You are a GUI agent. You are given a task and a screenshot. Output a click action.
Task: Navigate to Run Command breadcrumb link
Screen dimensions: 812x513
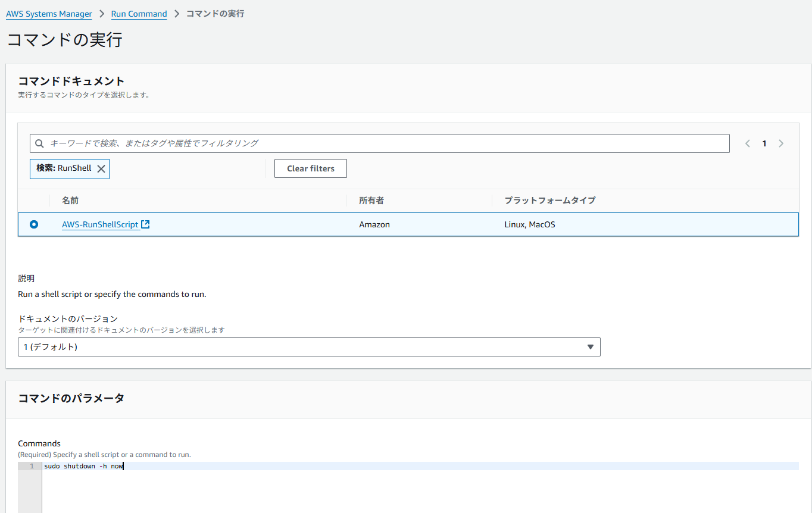pyautogui.click(x=139, y=14)
